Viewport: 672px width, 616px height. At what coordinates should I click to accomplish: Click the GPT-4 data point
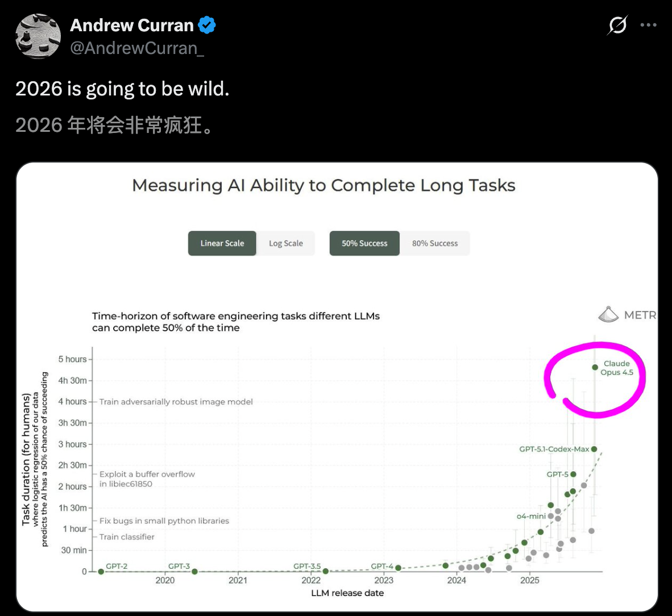398,568
